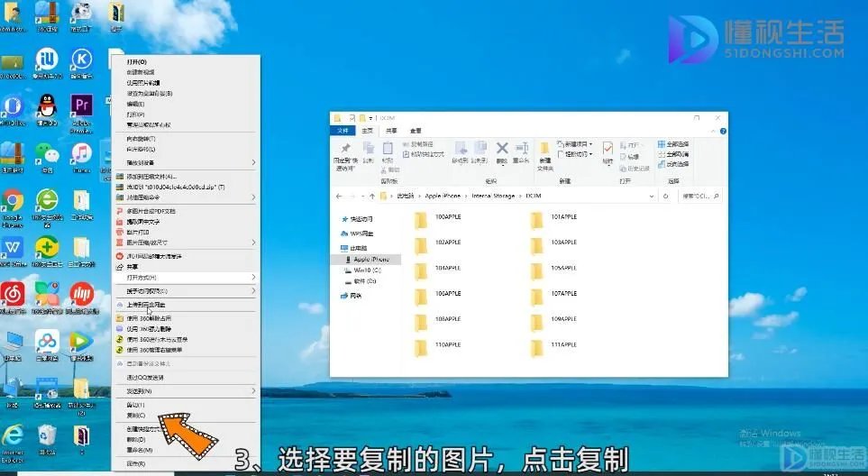Expand the address bar history dropdown
868x476 pixels.
pyautogui.click(x=652, y=196)
